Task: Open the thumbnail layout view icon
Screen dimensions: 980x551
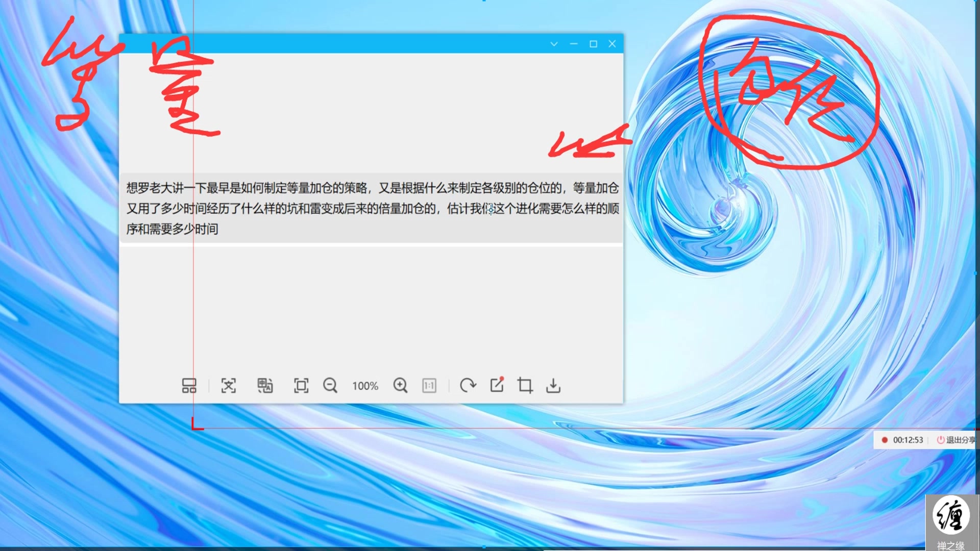Action: point(189,386)
